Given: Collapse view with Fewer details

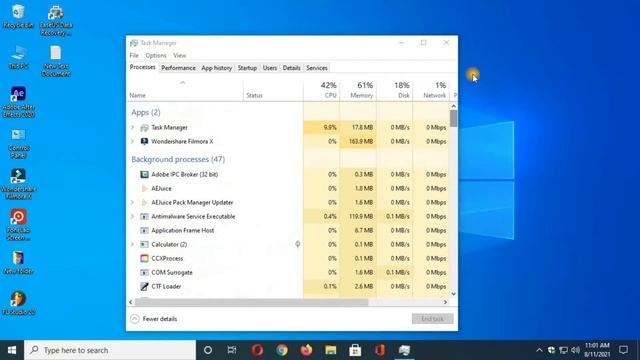Looking at the screenshot, I should click(x=153, y=319).
